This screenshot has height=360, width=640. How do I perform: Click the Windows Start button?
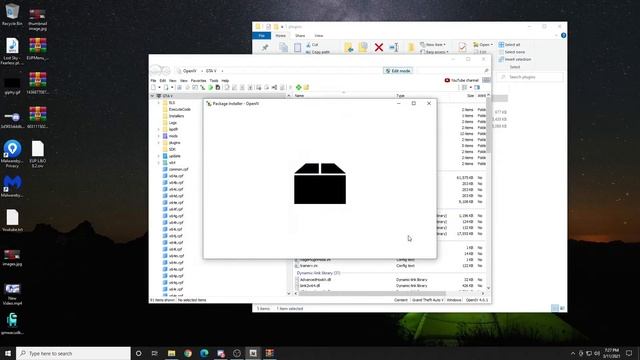pos(8,353)
